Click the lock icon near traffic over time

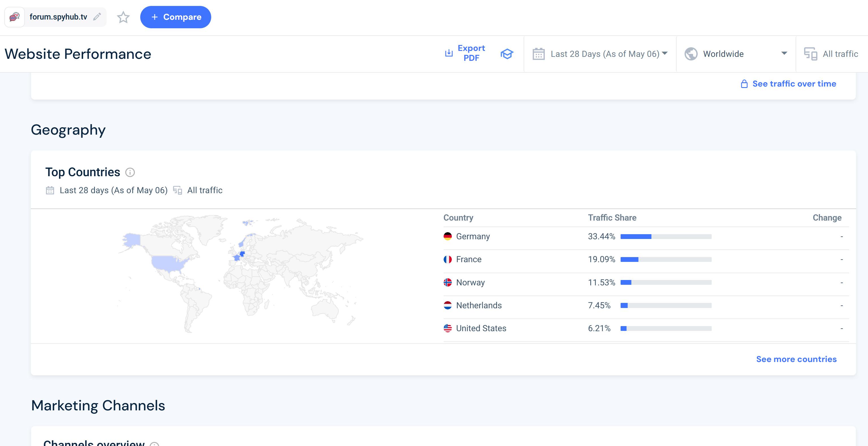[744, 84]
